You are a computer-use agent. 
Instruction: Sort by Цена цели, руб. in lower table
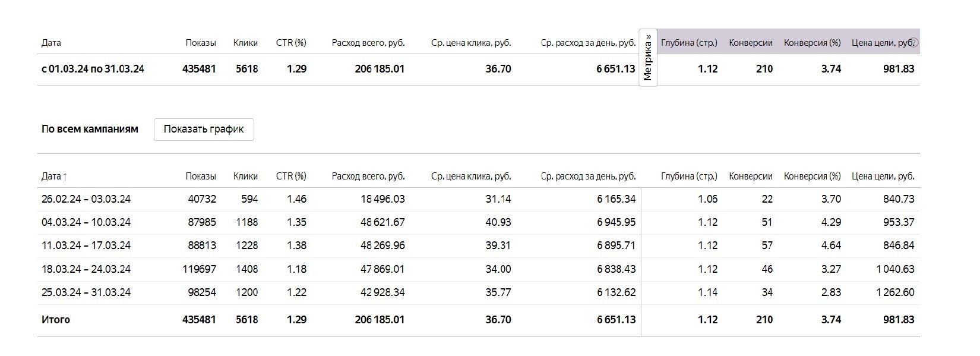(x=883, y=177)
